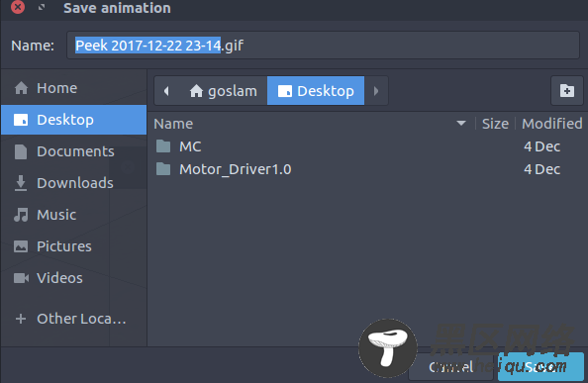
Task: Select the Motor_Driver1.0 folder row
Action: (x=367, y=169)
